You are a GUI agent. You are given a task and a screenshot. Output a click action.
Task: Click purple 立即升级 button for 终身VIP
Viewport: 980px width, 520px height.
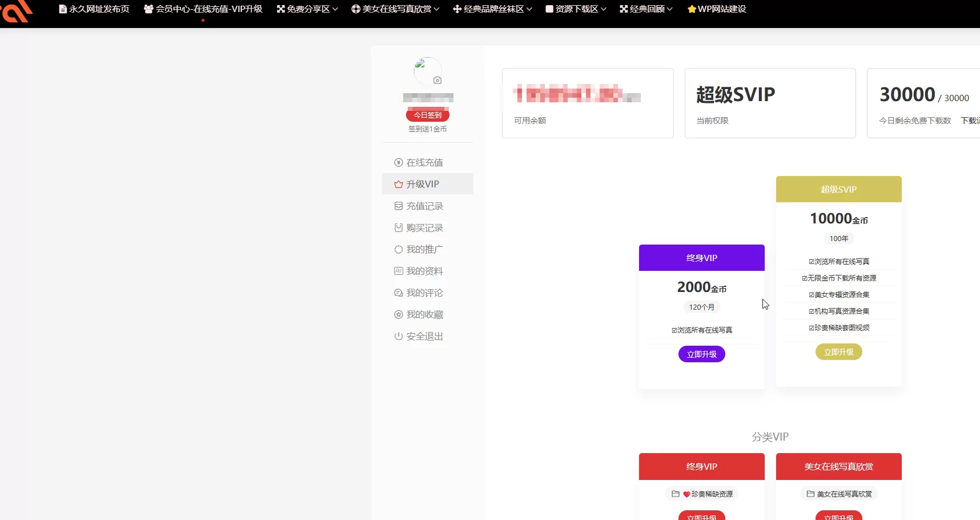[702, 354]
